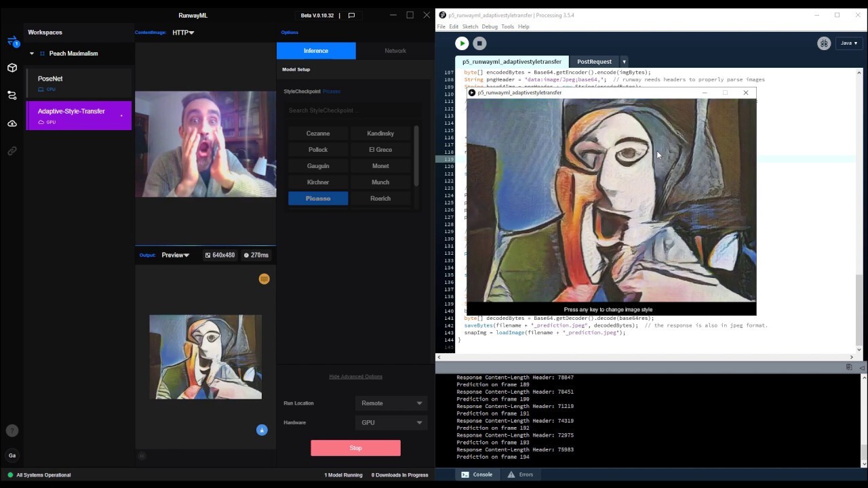868x488 pixels.
Task: Open the Debug menu in Processing
Action: (490, 26)
